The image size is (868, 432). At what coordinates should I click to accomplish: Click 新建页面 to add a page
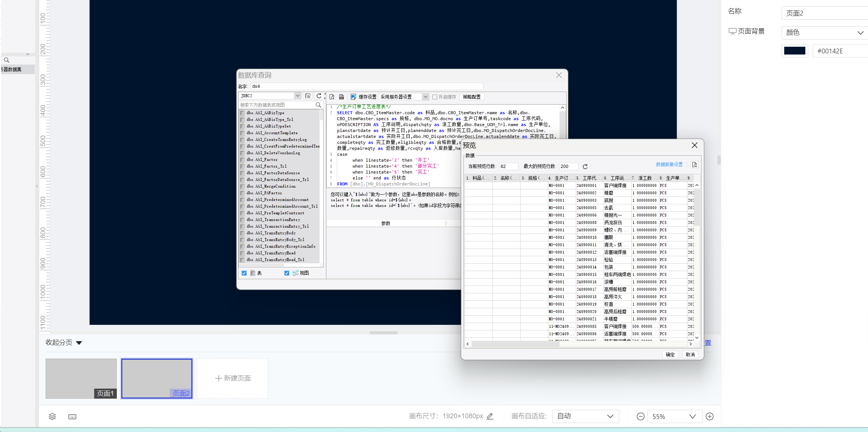point(232,378)
